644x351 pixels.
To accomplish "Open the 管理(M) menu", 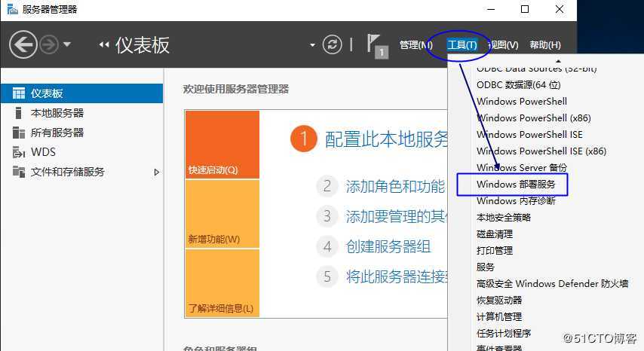I will coord(415,45).
